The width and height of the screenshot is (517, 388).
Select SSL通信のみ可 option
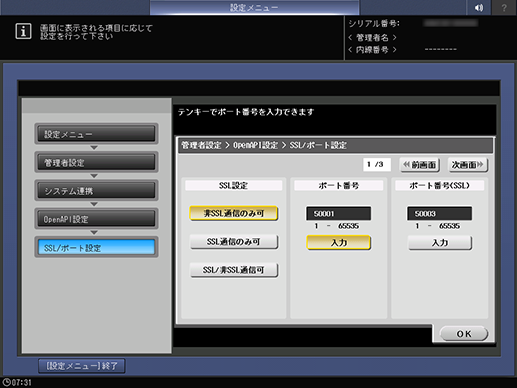(x=234, y=242)
